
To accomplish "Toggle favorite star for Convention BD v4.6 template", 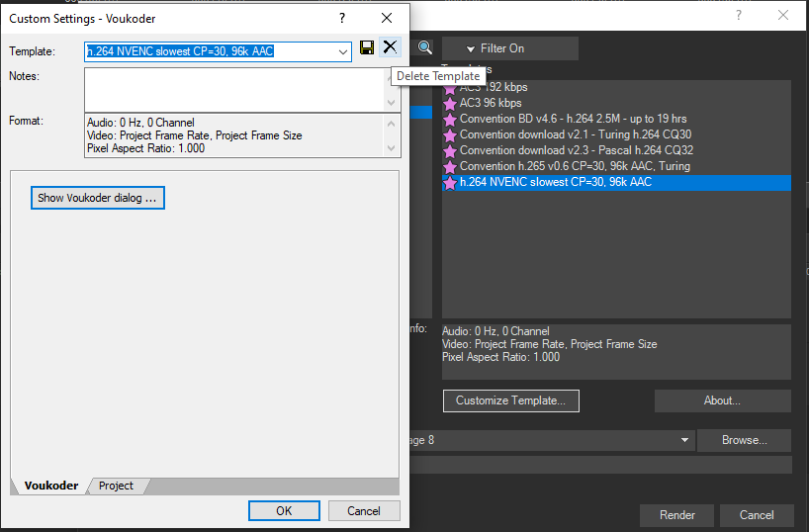I will click(x=451, y=119).
